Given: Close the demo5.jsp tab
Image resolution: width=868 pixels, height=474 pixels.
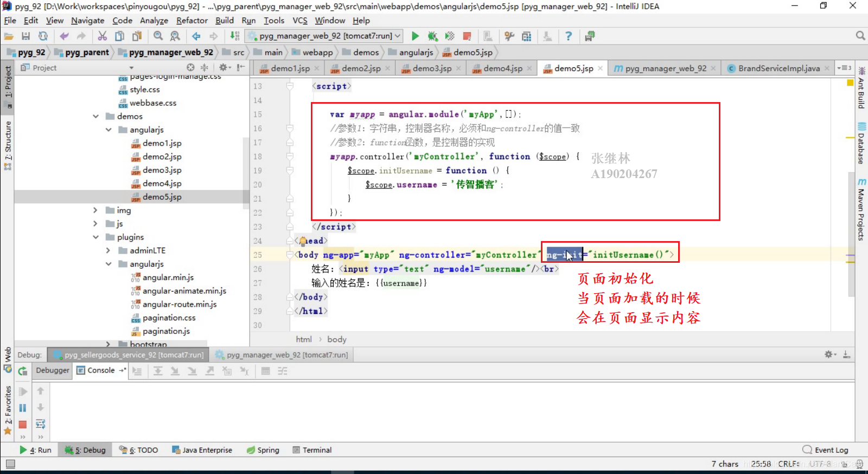Looking at the screenshot, I should tap(600, 68).
